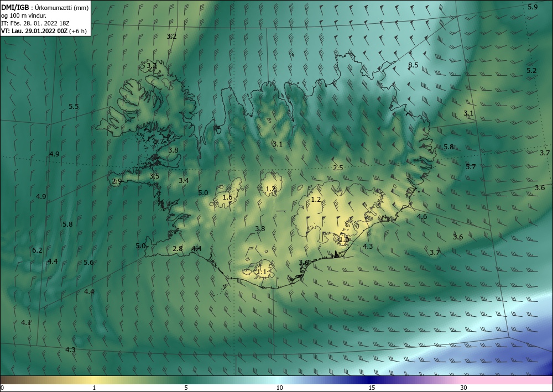The width and height of the screenshot is (553, 392).
Task: Click the 1.1 value label
Action: point(262,272)
